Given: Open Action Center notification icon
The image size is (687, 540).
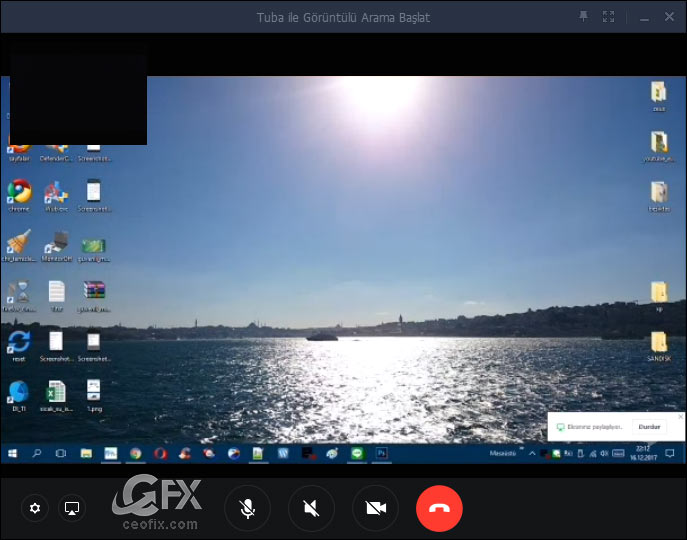Looking at the screenshot, I should pos(669,453).
